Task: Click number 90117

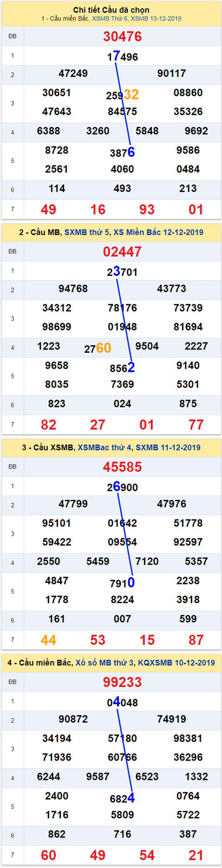Action: click(x=172, y=74)
